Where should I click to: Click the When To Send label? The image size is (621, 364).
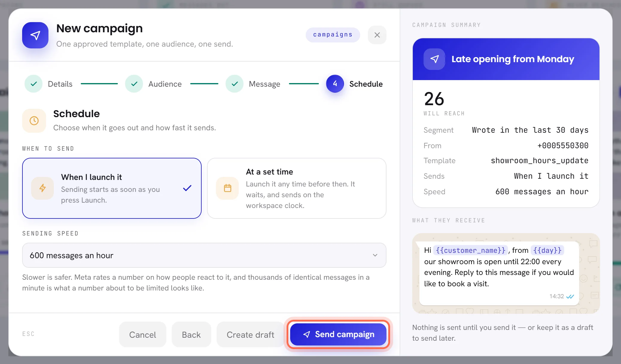click(48, 149)
